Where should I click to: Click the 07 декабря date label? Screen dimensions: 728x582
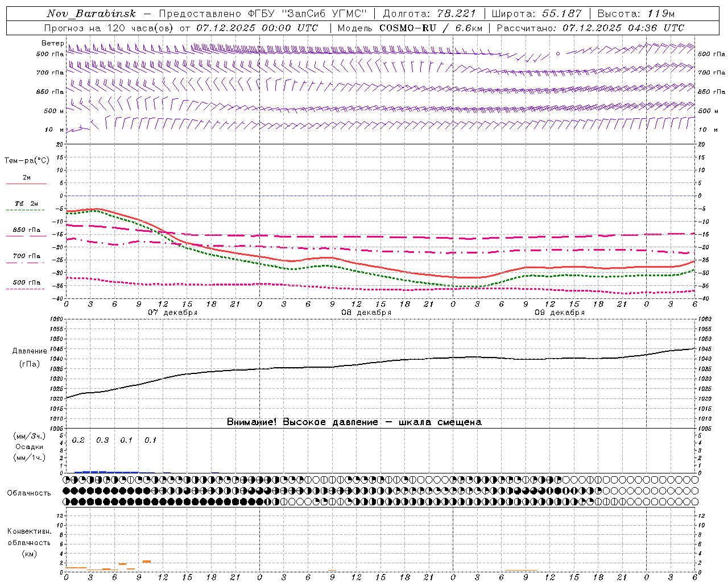(173, 313)
